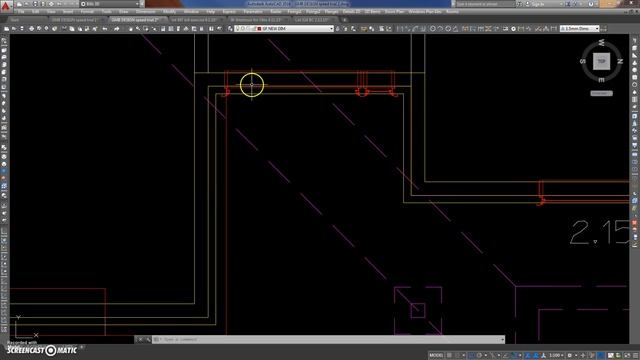Viewport: 640px width, 360px height.
Task: Click the red layer color swatch in layer dropdown
Action: 259,29
